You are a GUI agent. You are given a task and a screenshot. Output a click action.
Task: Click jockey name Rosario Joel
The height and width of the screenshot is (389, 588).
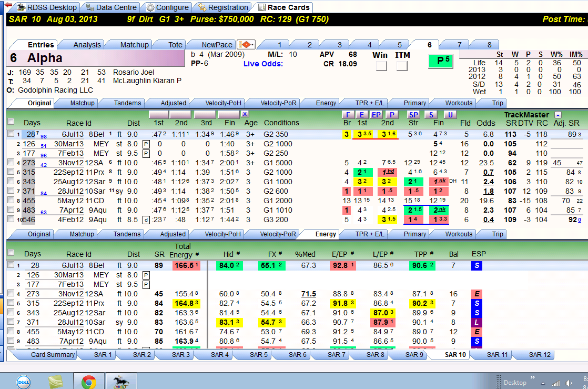click(x=134, y=72)
